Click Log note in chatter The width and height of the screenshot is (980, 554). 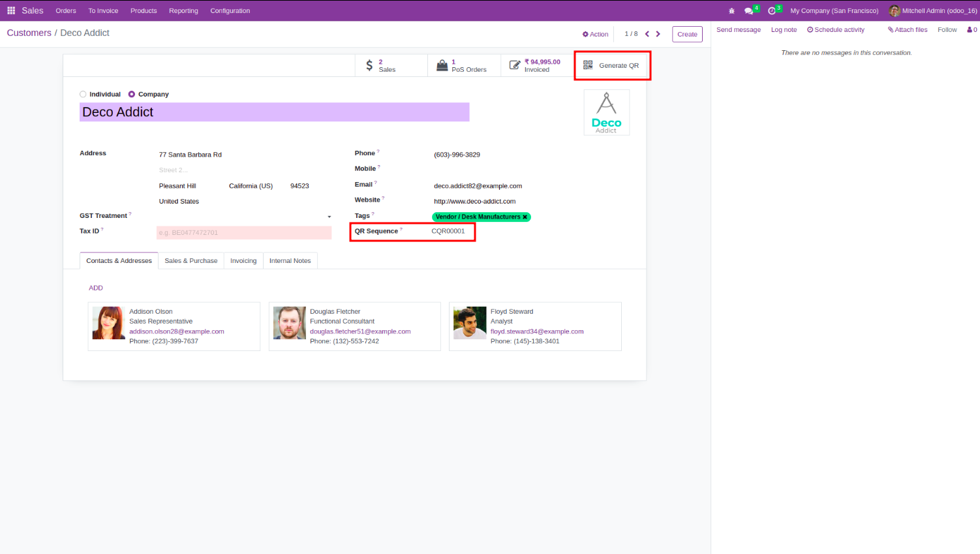tap(784, 30)
